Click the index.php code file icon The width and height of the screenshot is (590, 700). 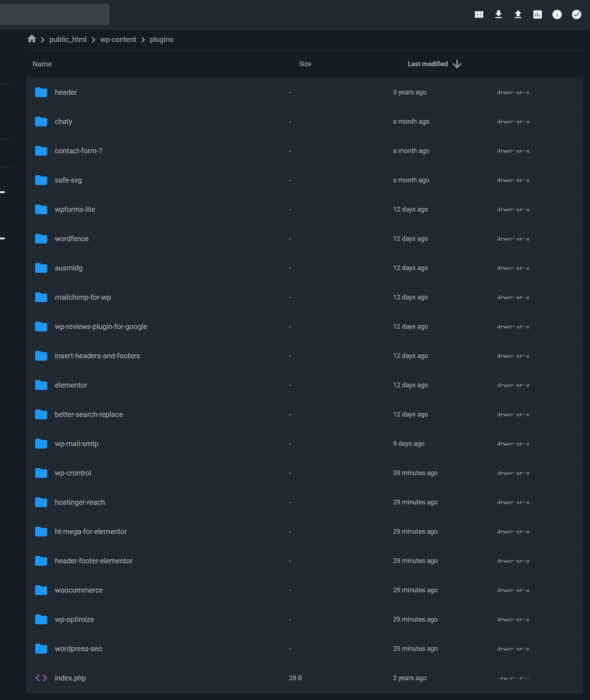click(x=41, y=678)
